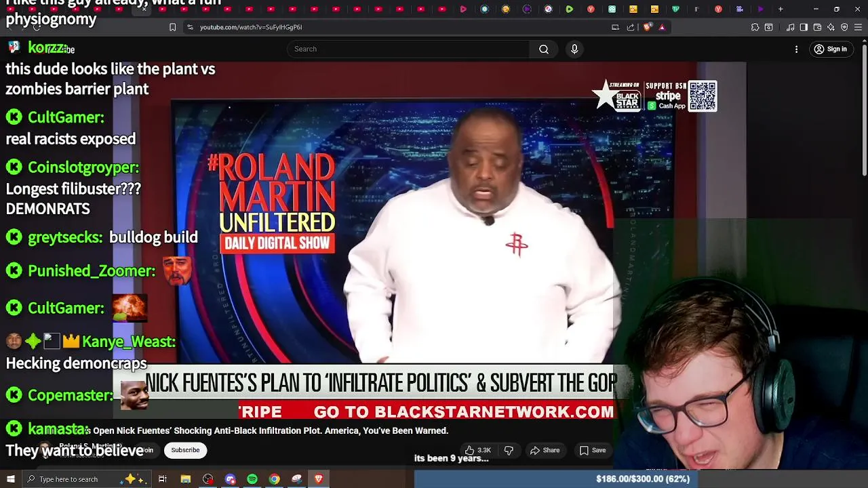This screenshot has height=488, width=868.
Task: Open the Brave playlist music note icon
Action: tap(790, 27)
